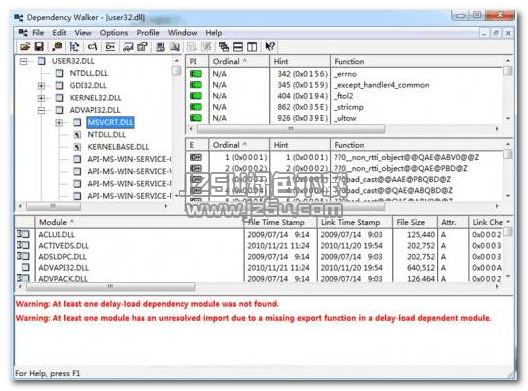Click the export icon for ordinal 1 row
528x391 pixels.
[x=196, y=157]
